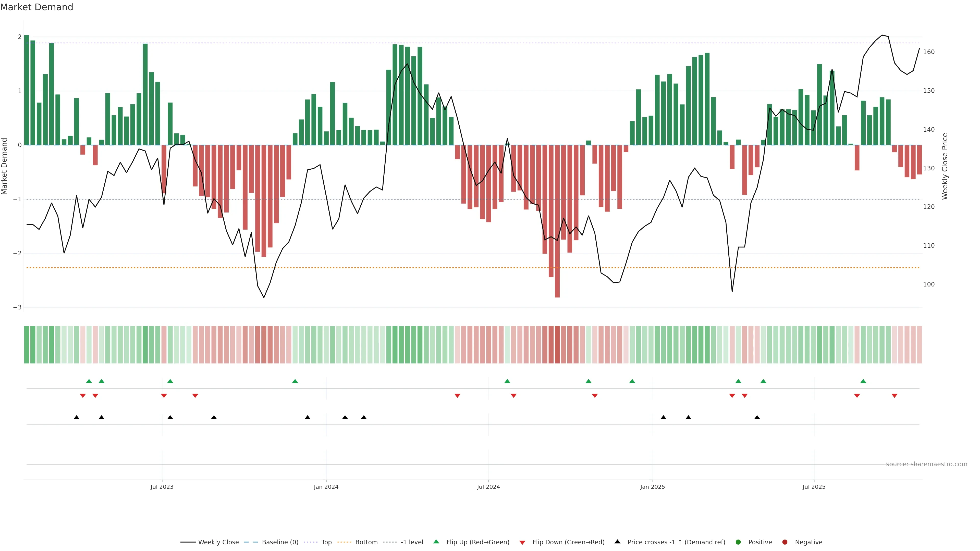This screenshot has width=980, height=551.
Task: Click the source sharemaestro.com text
Action: [x=926, y=464]
